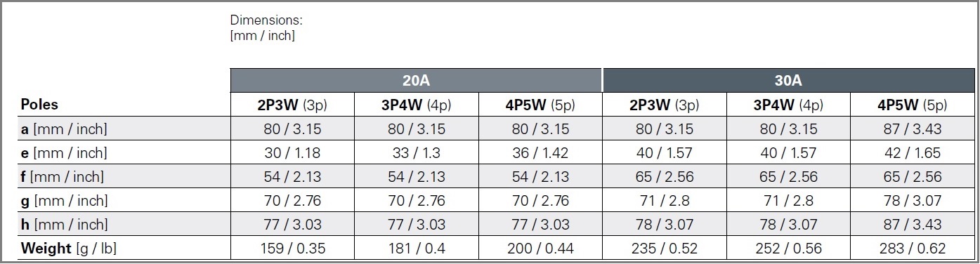The width and height of the screenshot is (980, 264).
Task: Click the 3P4W (4p) column under 20A
Action: (416, 105)
